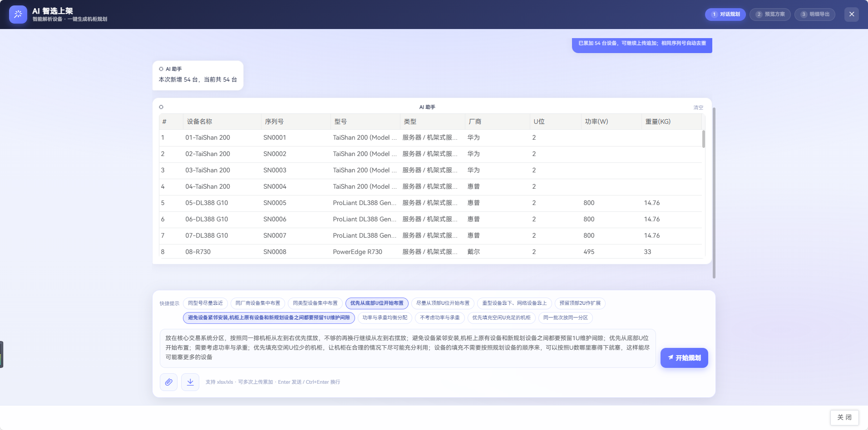
Task: Close the dialog with the top-right X icon
Action: pyautogui.click(x=852, y=14)
